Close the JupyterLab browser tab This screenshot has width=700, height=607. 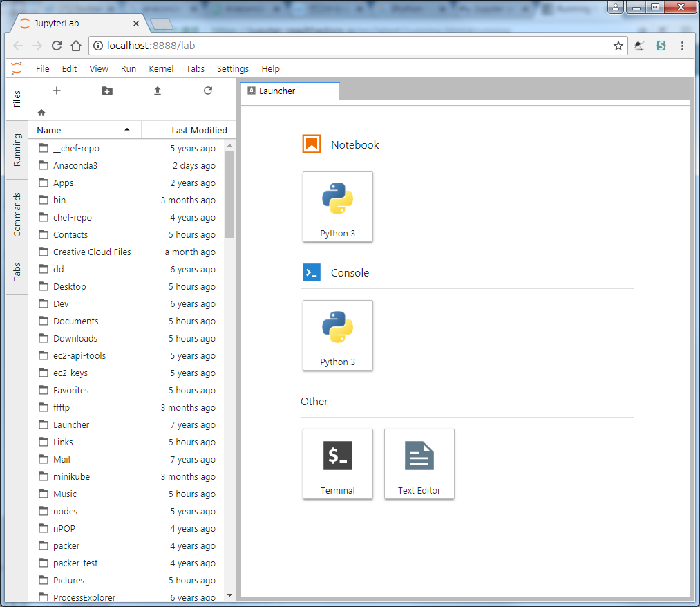coord(136,24)
